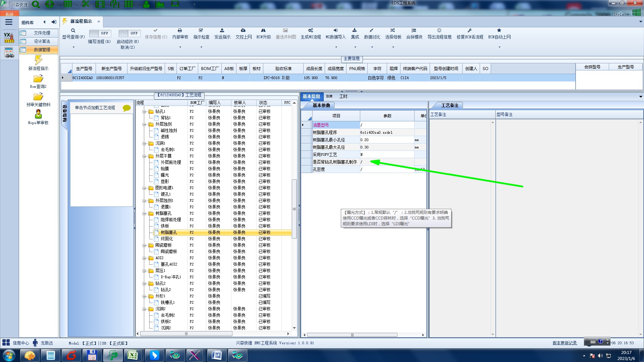Open Bom查询2 folder icon
This screenshot has width=644, height=362.
pyautogui.click(x=38, y=79)
